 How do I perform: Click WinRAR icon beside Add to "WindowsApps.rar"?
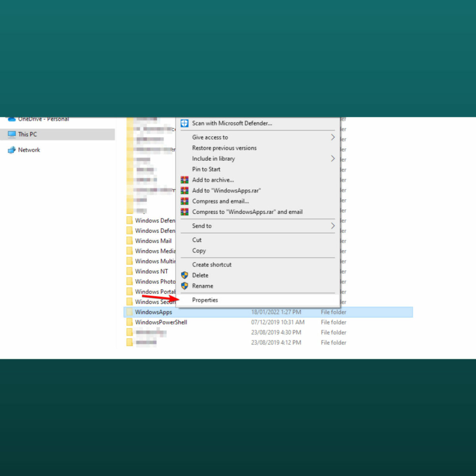[x=184, y=191]
